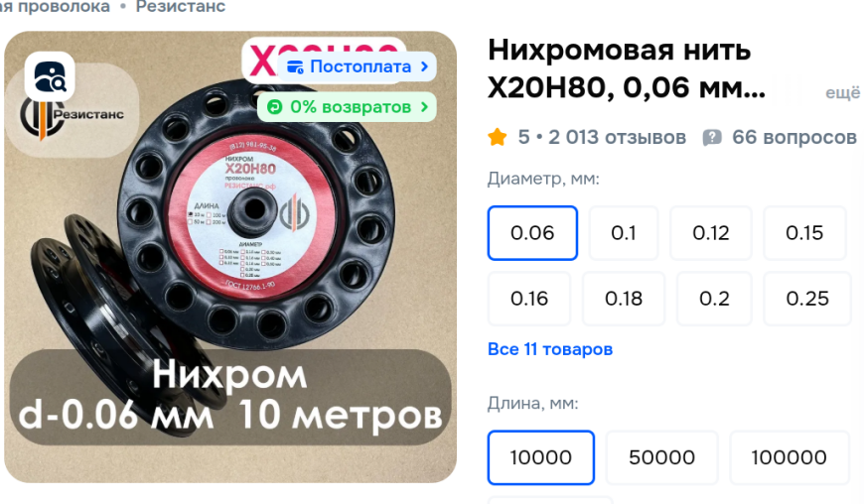Click the yellow star rating icon
Screen dimensions: 864x504
point(497,137)
